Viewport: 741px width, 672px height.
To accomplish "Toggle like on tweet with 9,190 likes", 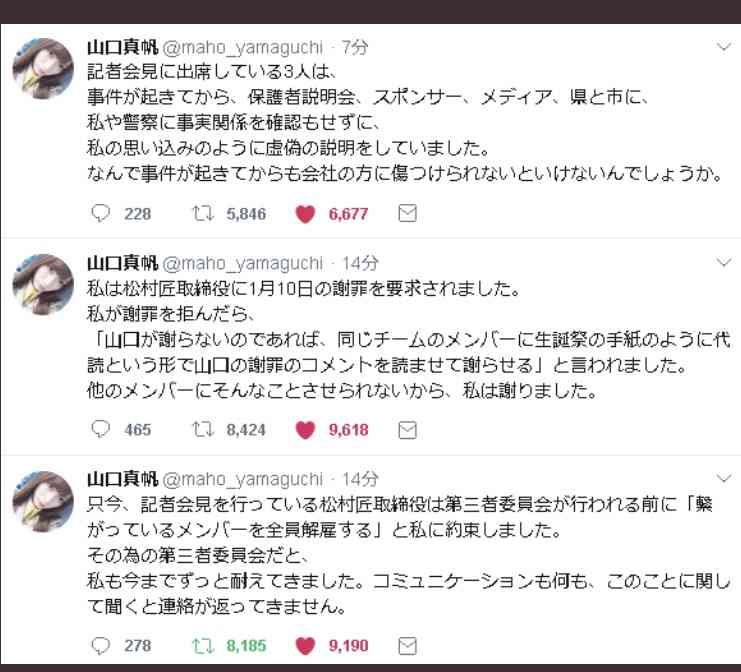I will [x=308, y=645].
